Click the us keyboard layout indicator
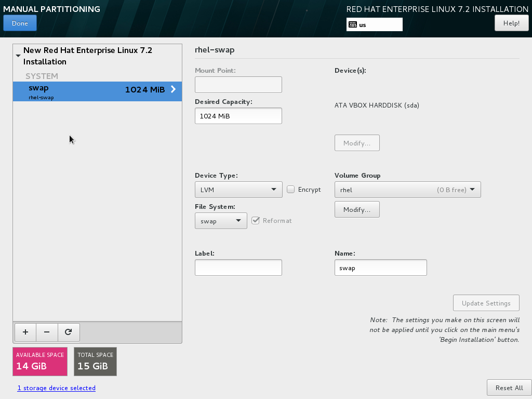Screen dimensions: 532x399 pyautogui.click(x=374, y=24)
